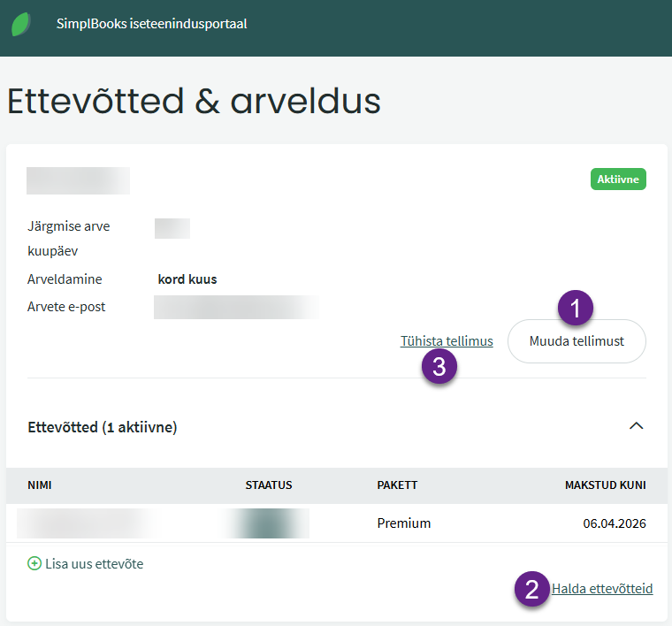Click the blurred value beside 'Arvete e-post'
Image resolution: width=672 pixels, height=626 pixels.
[236, 307]
